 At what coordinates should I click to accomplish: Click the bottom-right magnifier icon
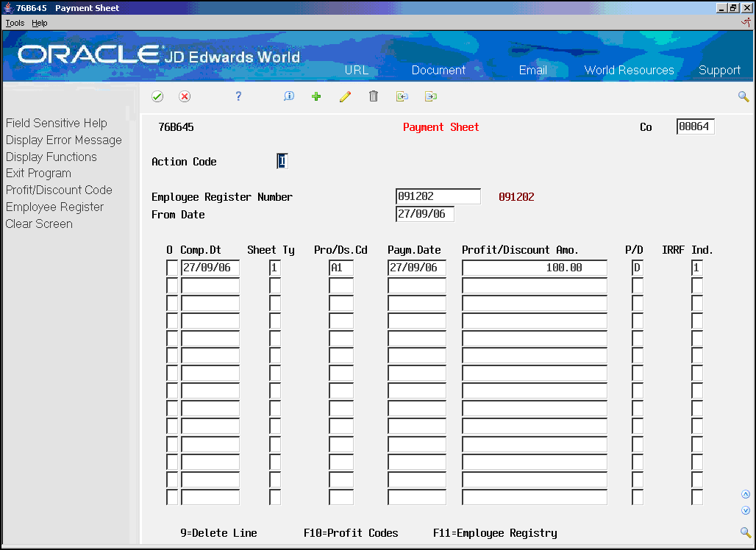746,532
